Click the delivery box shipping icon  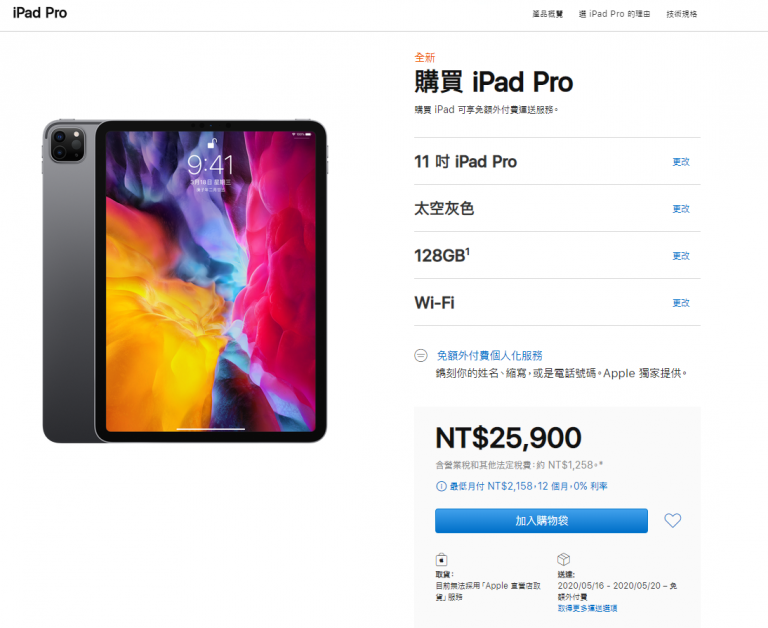point(563,559)
